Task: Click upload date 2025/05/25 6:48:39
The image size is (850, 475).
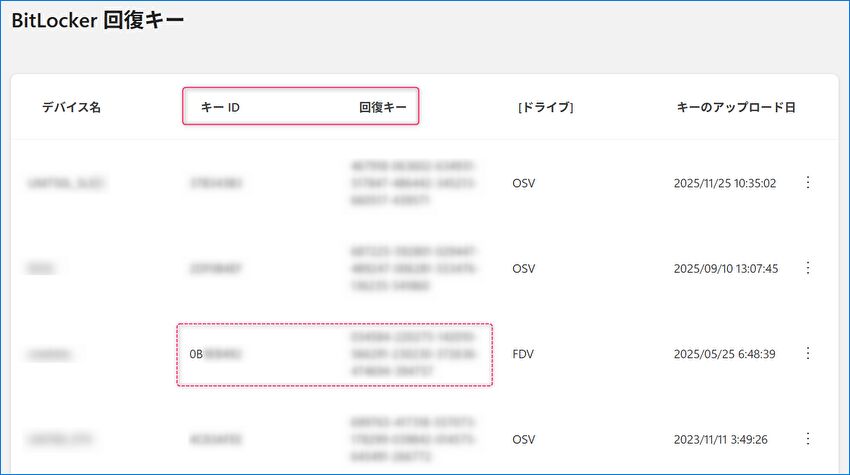Action: (725, 353)
